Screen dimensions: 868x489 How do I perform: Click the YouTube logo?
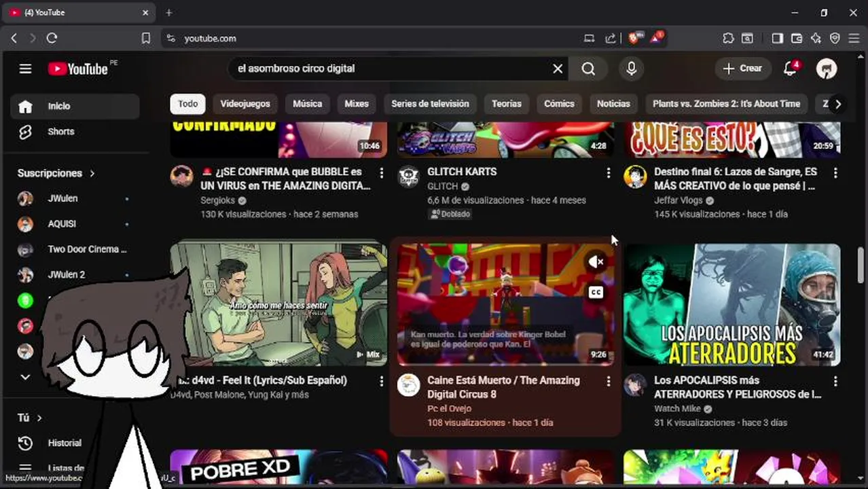coord(78,69)
